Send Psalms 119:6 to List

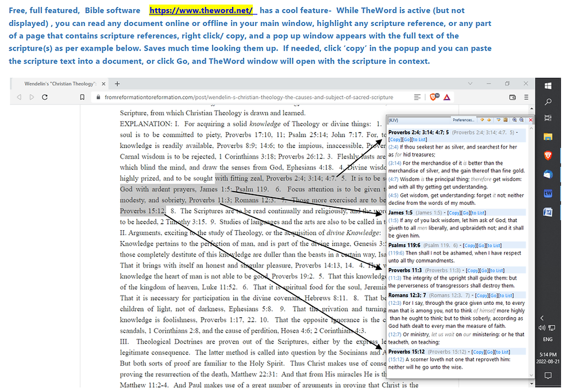(493, 245)
